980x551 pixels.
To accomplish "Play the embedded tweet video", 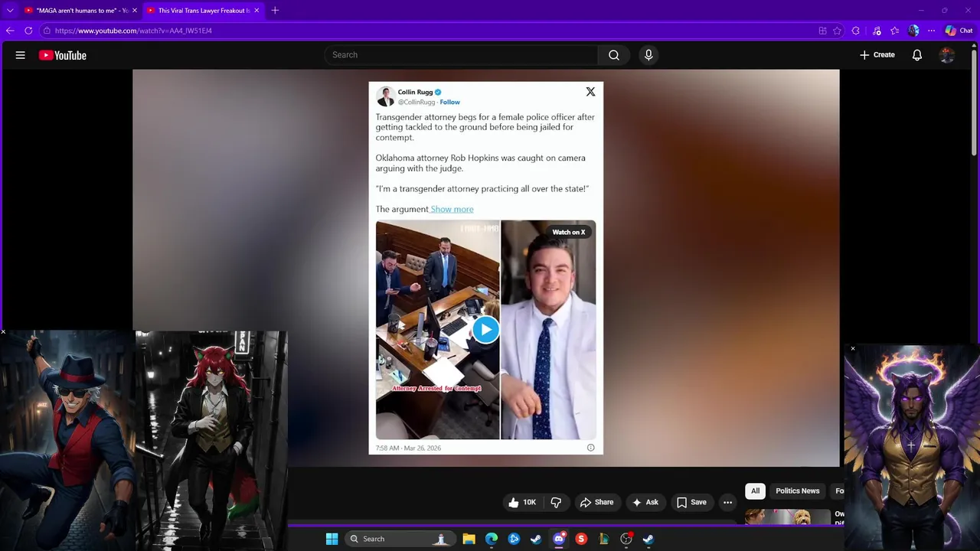I will click(485, 330).
